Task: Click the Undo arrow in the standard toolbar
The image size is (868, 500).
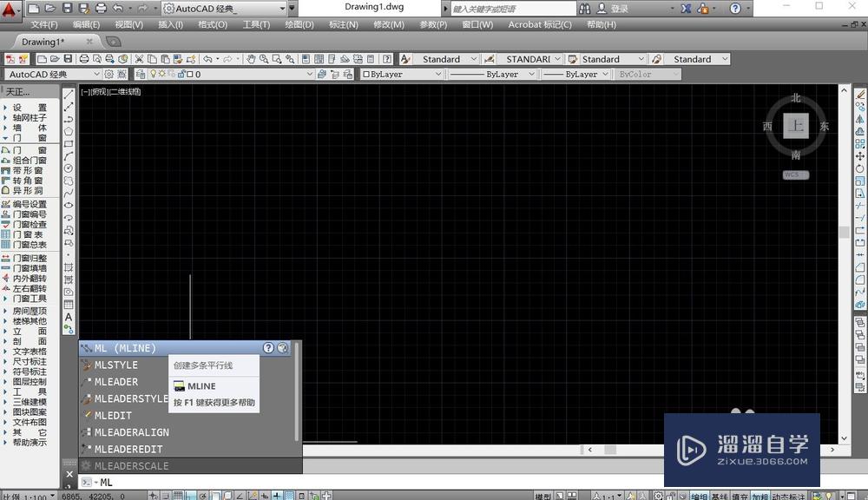Action: (x=207, y=59)
